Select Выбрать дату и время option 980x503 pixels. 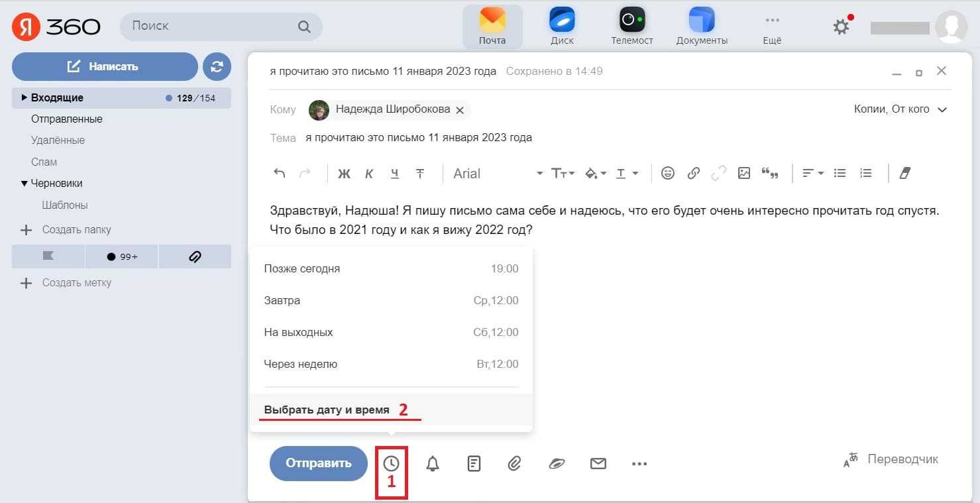[327, 410]
